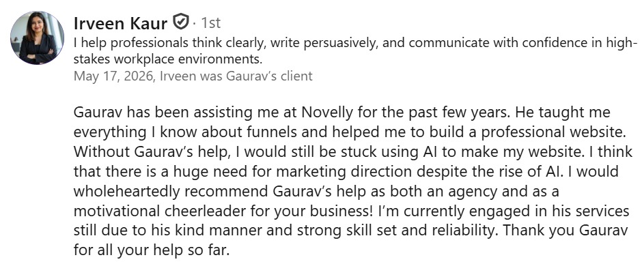Screen dimensions: 644x279
Task: Open Irveen Kaur's profile photo
Action: [x=37, y=38]
